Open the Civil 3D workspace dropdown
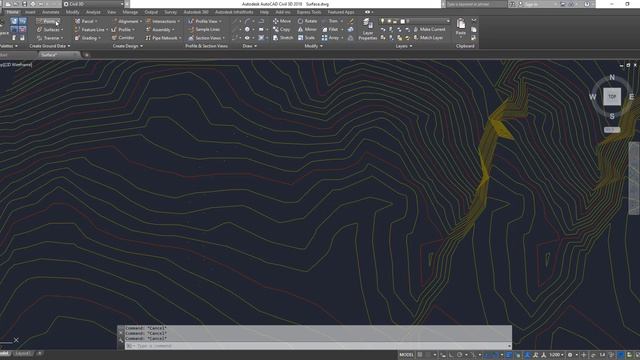 click(93, 4)
